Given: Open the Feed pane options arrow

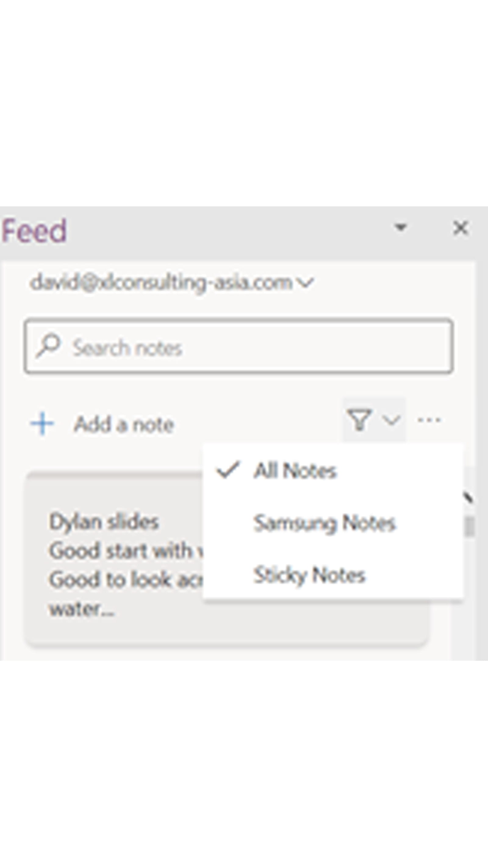Looking at the screenshot, I should [400, 227].
